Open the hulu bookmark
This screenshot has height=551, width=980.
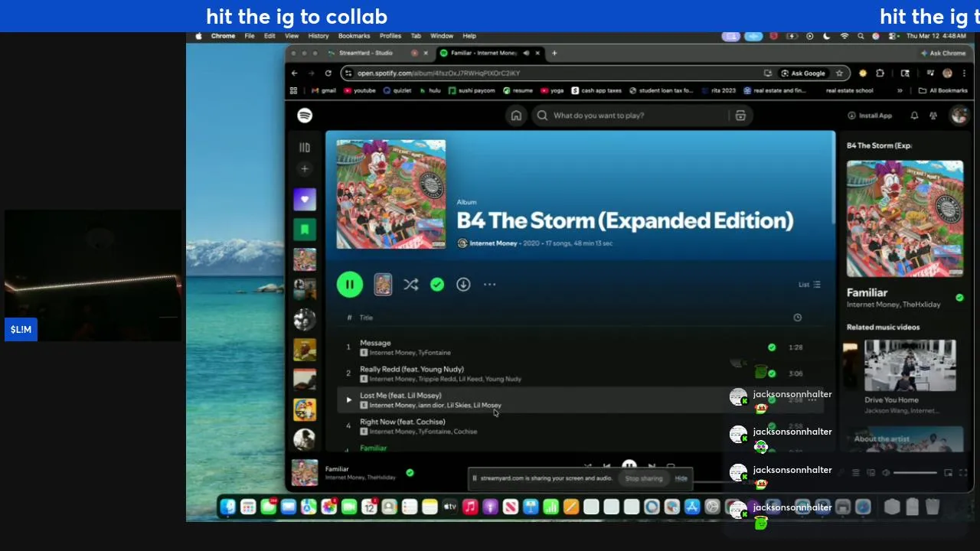point(430,90)
